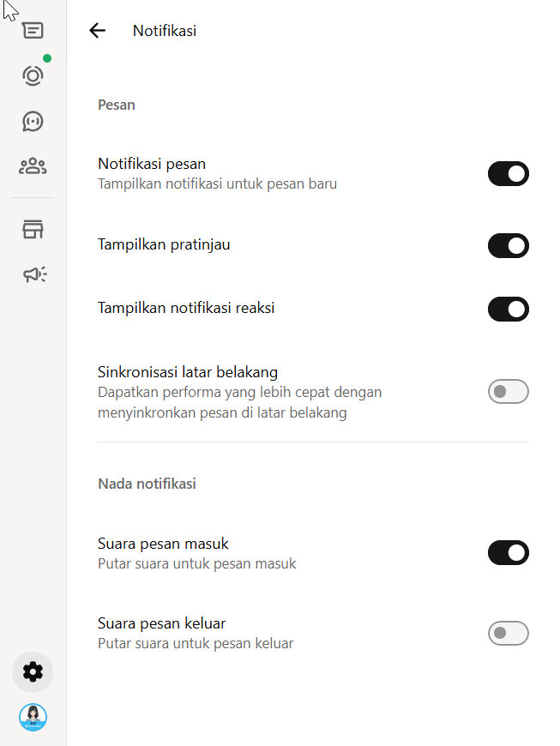Mute Suara pesan masuk with its toggle
The height and width of the screenshot is (746, 560).
coord(509,553)
